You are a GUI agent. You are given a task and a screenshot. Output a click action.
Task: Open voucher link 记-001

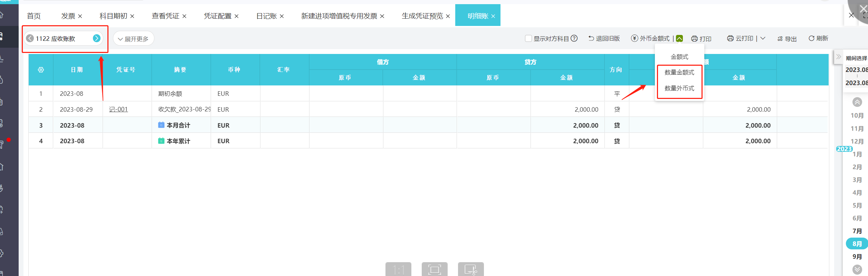coord(118,109)
